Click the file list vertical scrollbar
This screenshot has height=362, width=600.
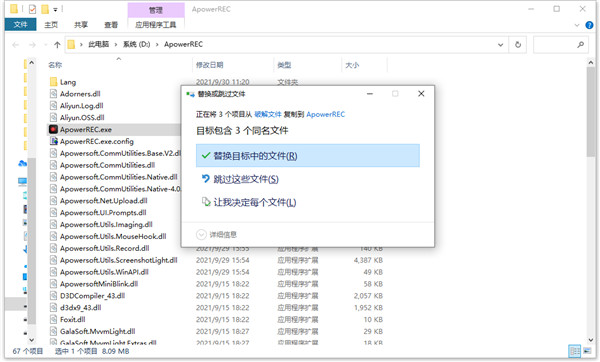coord(590,111)
